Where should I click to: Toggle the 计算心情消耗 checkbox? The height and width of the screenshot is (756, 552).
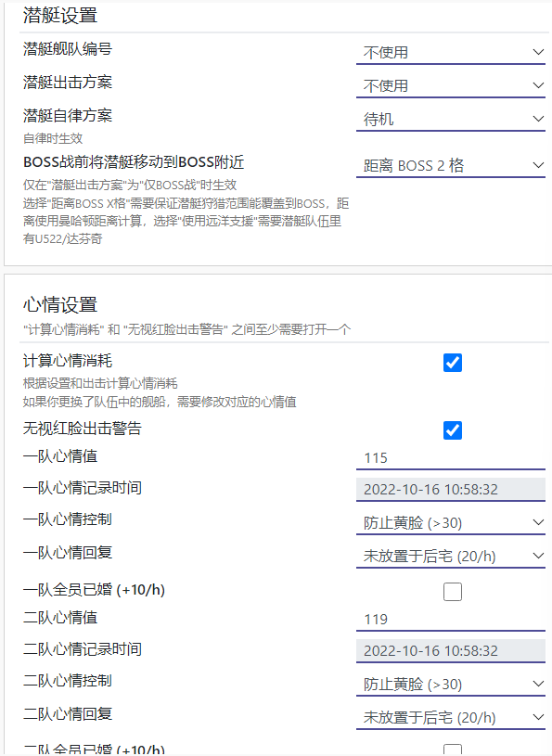coord(452,363)
